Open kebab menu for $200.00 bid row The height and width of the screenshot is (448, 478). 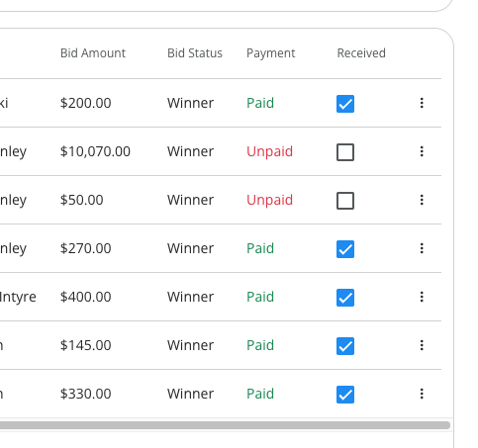pos(422,103)
